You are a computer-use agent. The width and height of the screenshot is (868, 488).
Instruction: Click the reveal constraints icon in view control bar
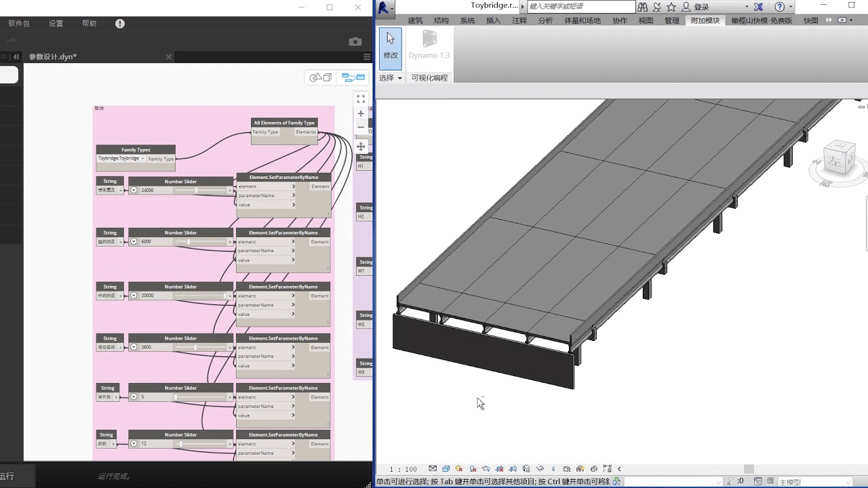pos(607,468)
